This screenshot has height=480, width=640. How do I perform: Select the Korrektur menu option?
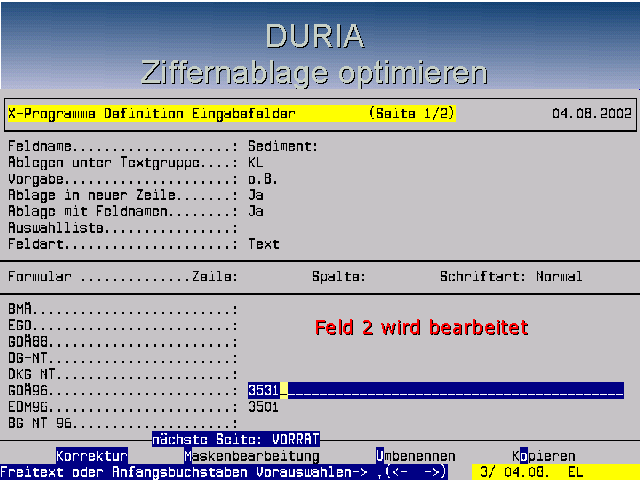pos(92,456)
